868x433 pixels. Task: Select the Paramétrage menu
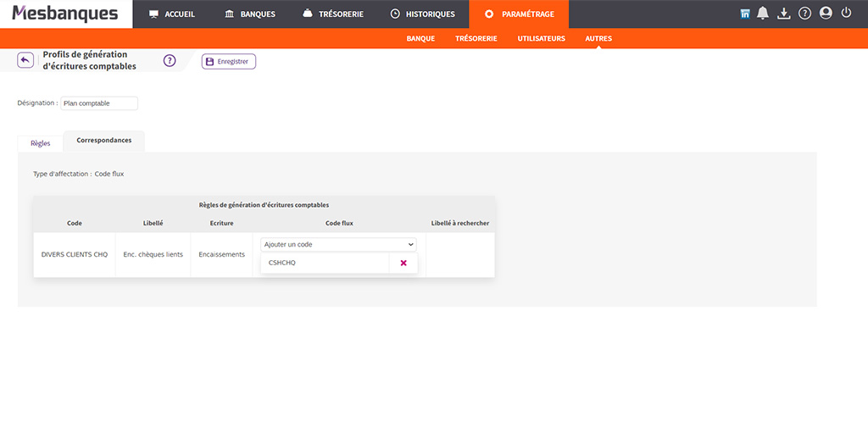[x=519, y=14]
